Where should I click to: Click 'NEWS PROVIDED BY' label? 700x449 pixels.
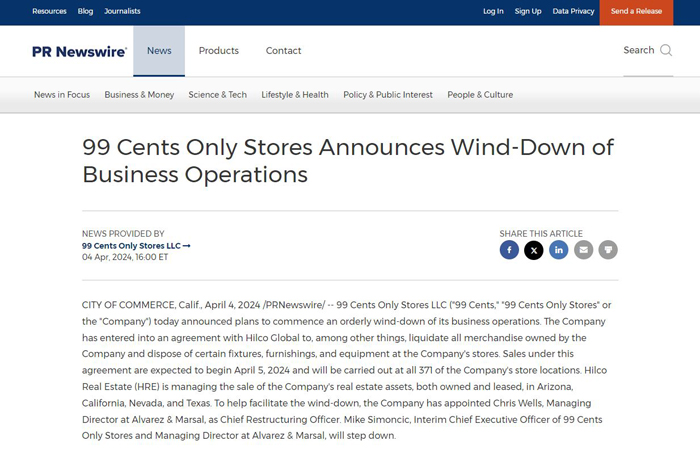click(x=123, y=234)
